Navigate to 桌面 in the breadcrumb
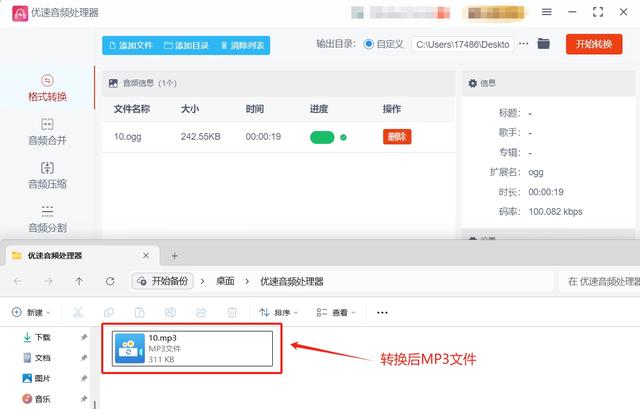 pyautogui.click(x=225, y=281)
